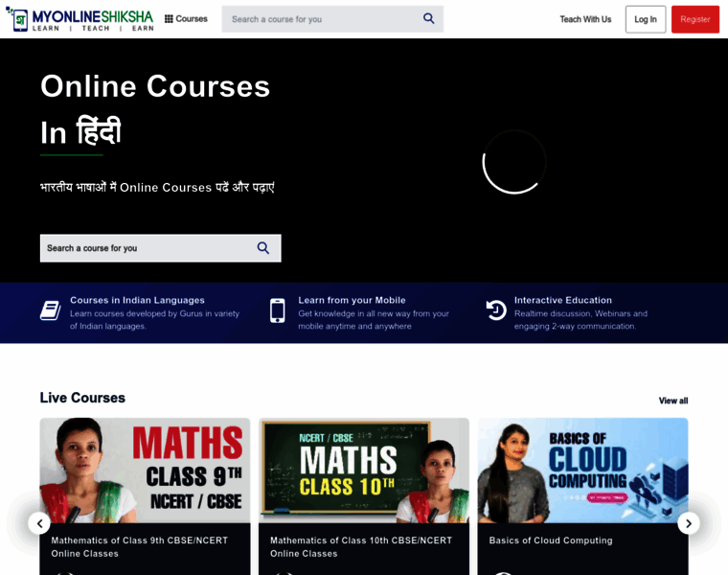Advance carousel with right arrow
Image resolution: width=728 pixels, height=575 pixels.
tap(688, 523)
